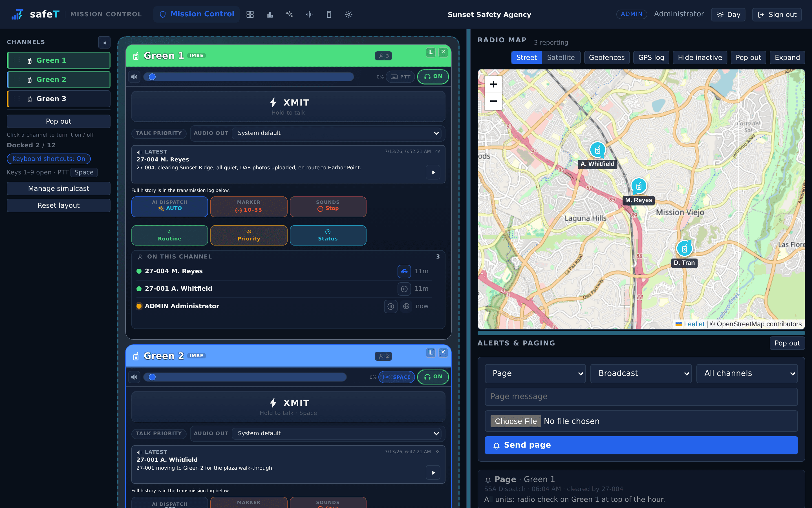The image size is (812, 508).
Task: Open the Mission Control tab
Action: [197, 14]
